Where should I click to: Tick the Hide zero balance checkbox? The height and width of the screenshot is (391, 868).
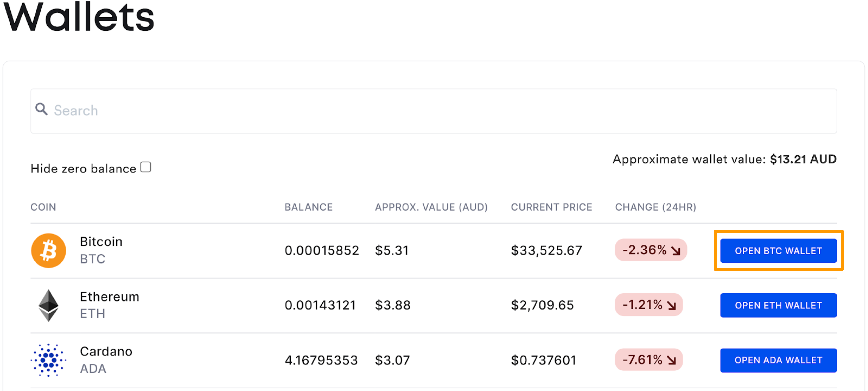(146, 167)
